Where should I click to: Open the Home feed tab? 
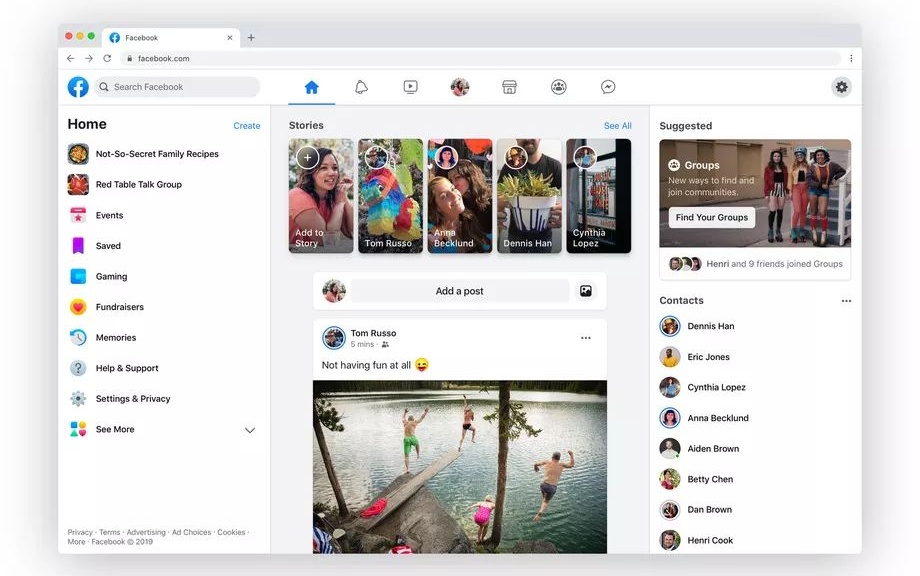(312, 87)
